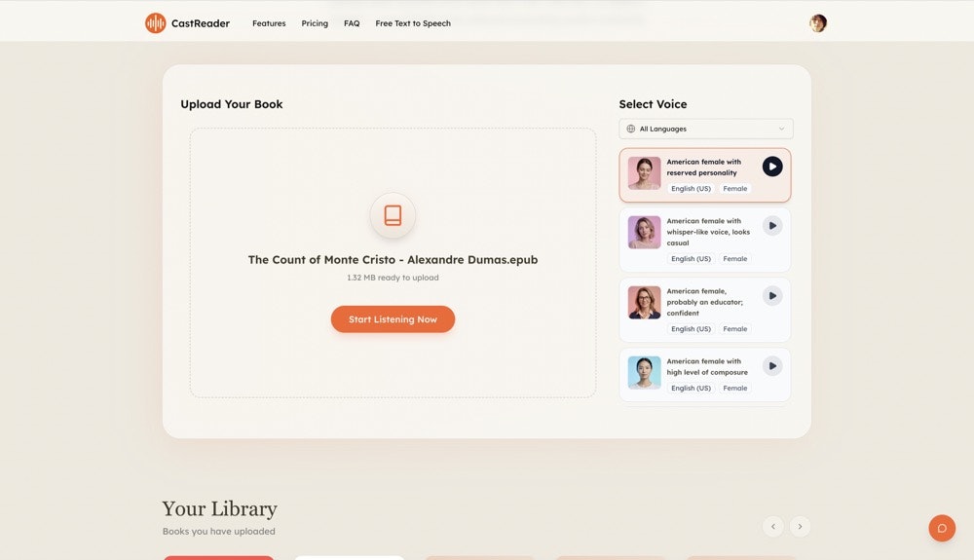Viewport: 974px width, 560px height.
Task: Click Female tag on high composure voice
Action: pos(734,388)
